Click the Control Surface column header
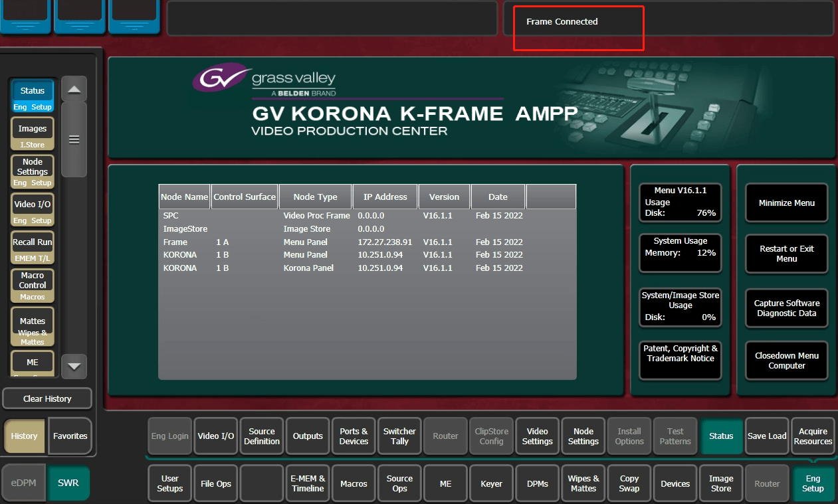Screen dimensions: 838x504 245,197
